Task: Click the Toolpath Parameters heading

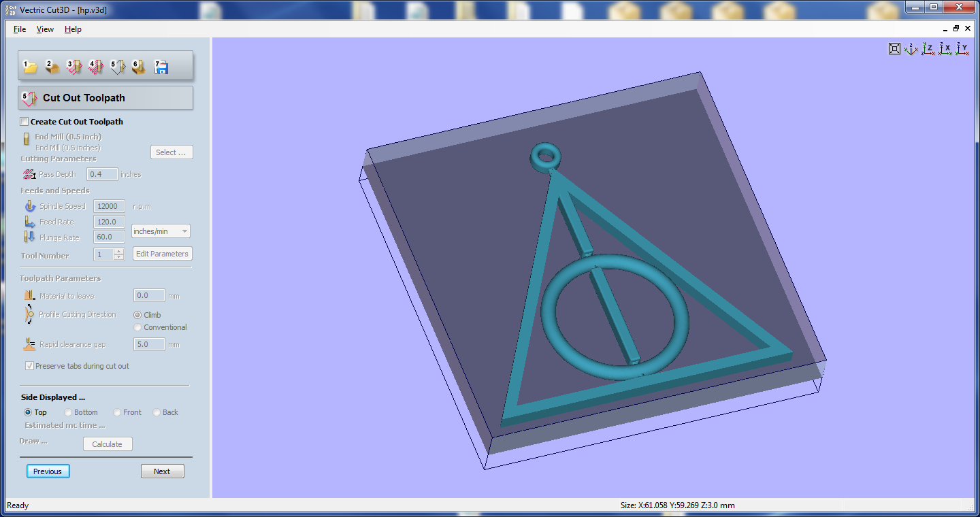Action: [x=60, y=278]
